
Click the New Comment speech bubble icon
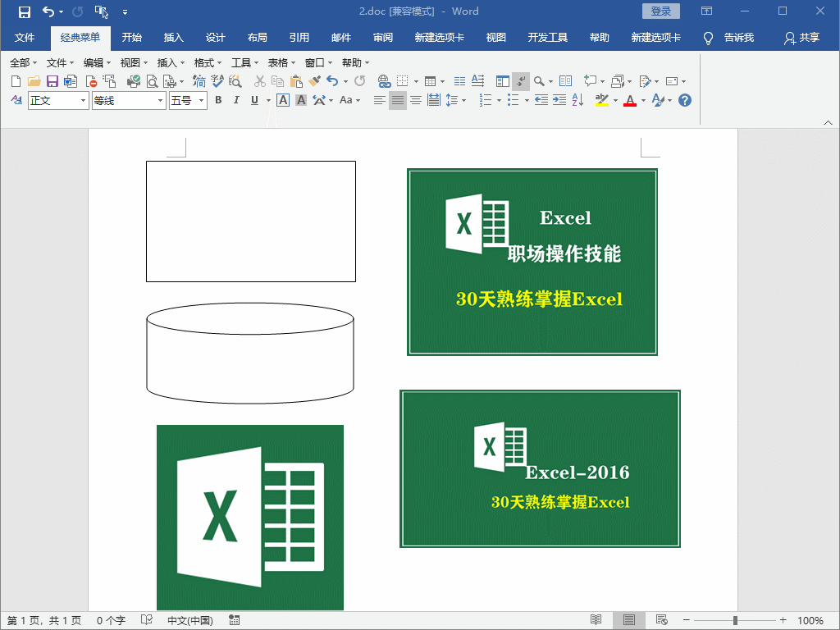point(590,81)
